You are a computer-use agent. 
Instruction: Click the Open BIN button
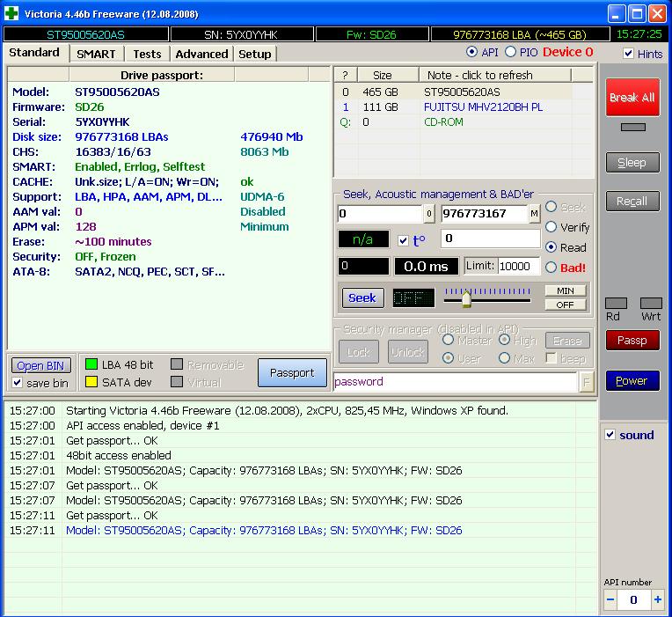tap(41, 365)
